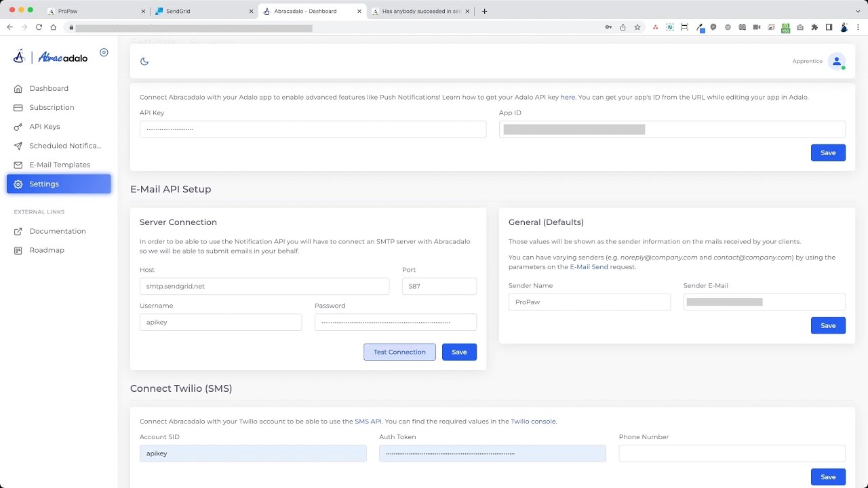Viewport: 868px width, 488px height.
Task: Edit the Twilio Account SID field
Action: pos(253,453)
